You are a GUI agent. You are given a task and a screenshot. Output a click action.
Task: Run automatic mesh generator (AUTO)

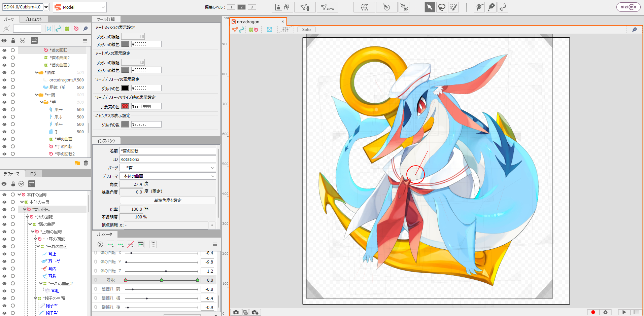pos(327,7)
